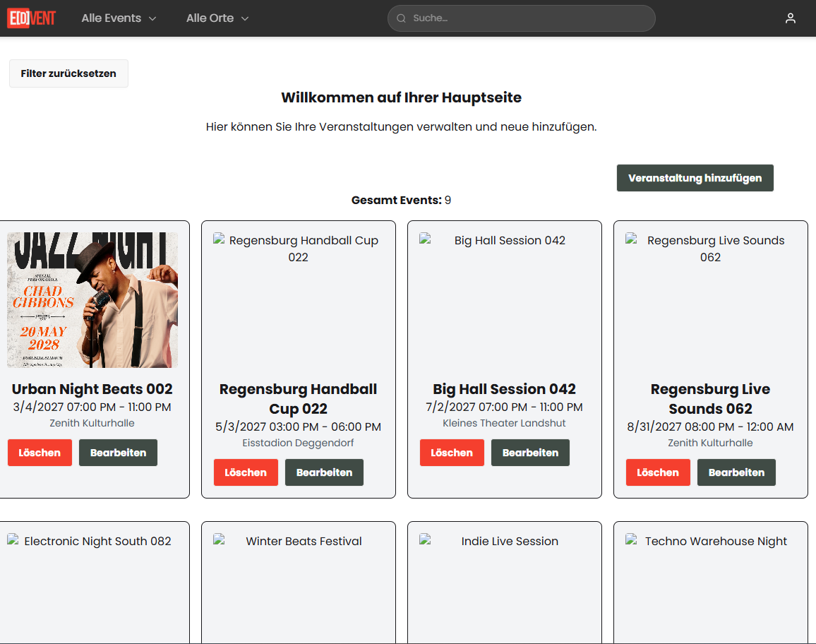Click the Alle Events chevron arrow
816x644 pixels.
pyautogui.click(x=152, y=19)
